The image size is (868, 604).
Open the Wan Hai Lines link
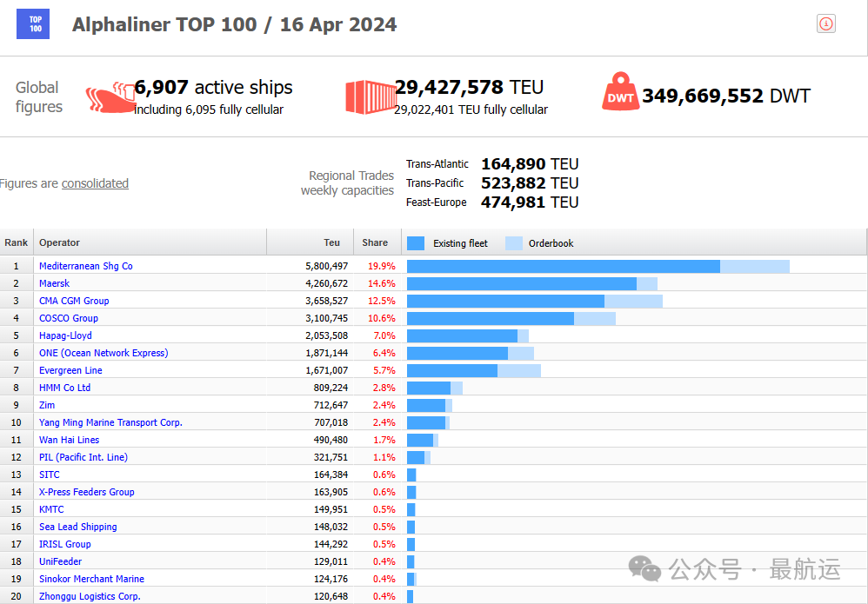click(70, 440)
